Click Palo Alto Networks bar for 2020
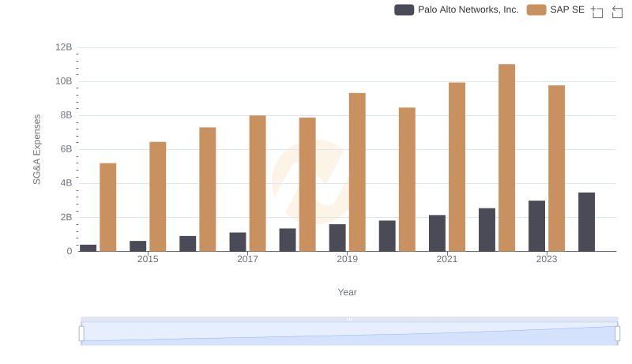Viewport: 632px width, 364px height. 387,236
